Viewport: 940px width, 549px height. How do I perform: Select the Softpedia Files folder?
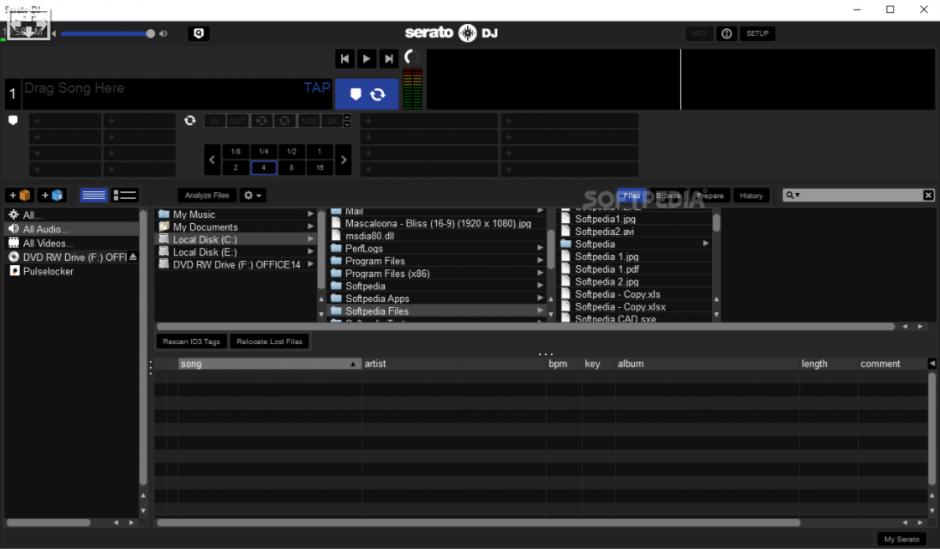click(x=437, y=311)
